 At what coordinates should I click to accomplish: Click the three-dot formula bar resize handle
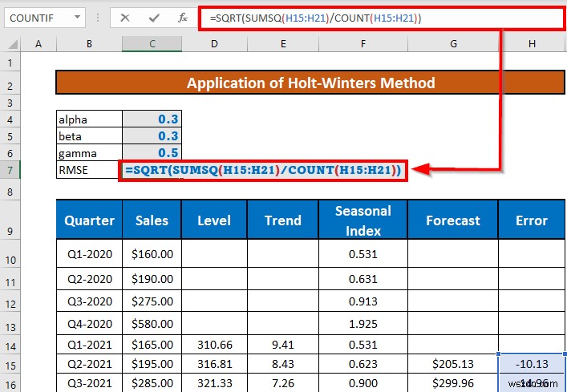click(x=98, y=18)
